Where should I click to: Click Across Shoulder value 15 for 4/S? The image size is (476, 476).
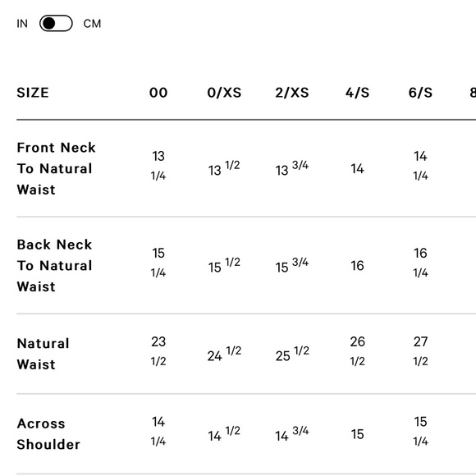[357, 434]
